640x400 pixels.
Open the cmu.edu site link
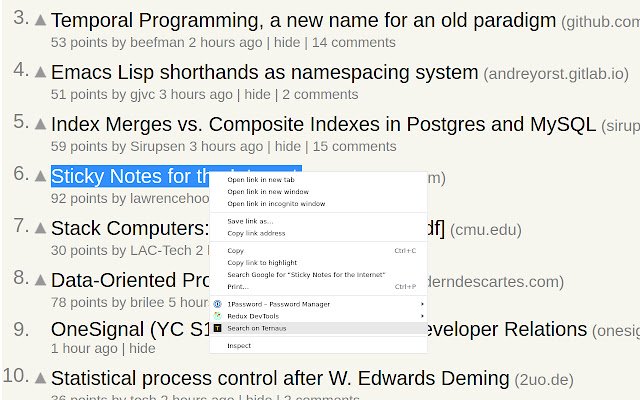(x=486, y=230)
